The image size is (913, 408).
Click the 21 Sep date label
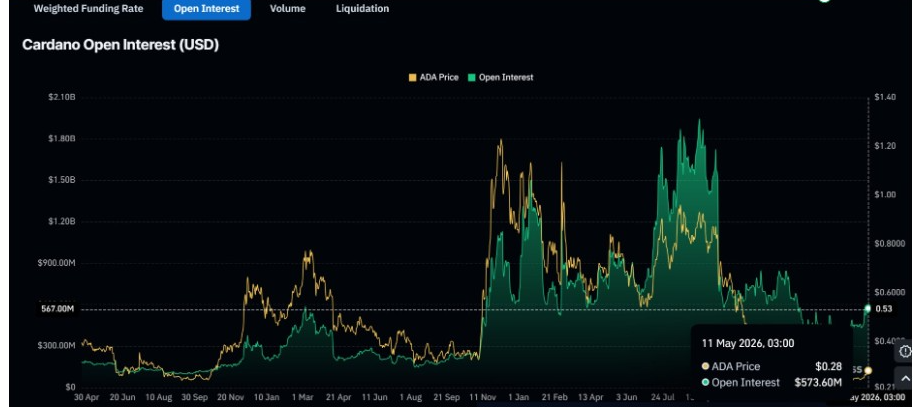point(447,398)
